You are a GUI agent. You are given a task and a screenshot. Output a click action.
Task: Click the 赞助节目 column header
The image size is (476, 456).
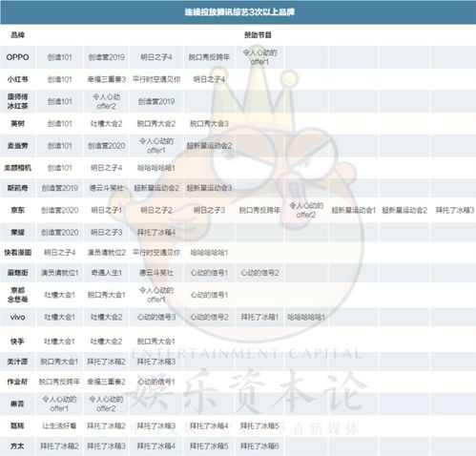(258, 35)
